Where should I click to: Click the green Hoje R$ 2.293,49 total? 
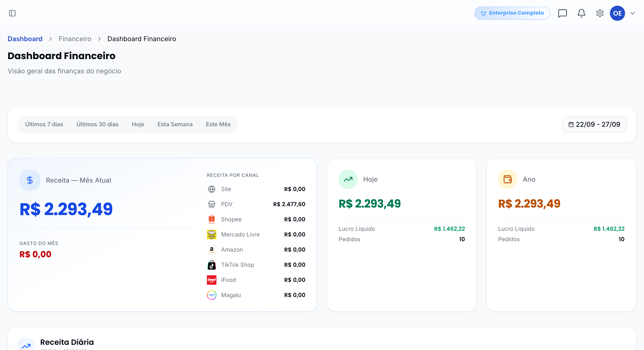coord(370,204)
